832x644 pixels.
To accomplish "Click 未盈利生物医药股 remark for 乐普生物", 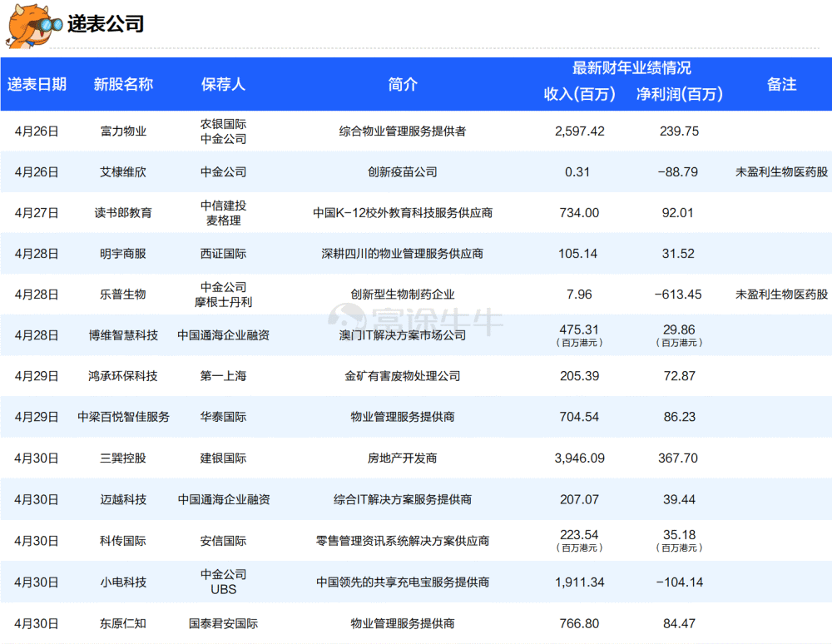I will tap(781, 295).
